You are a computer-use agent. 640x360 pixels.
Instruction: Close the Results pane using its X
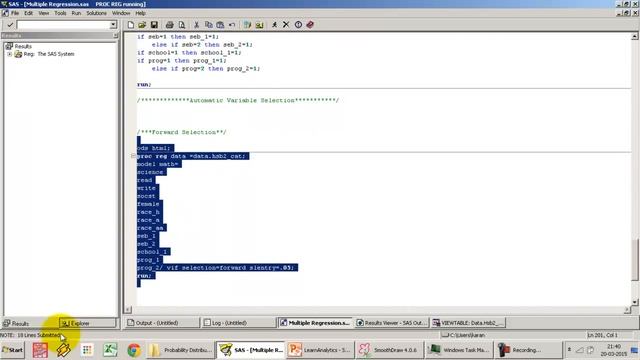click(116, 36)
